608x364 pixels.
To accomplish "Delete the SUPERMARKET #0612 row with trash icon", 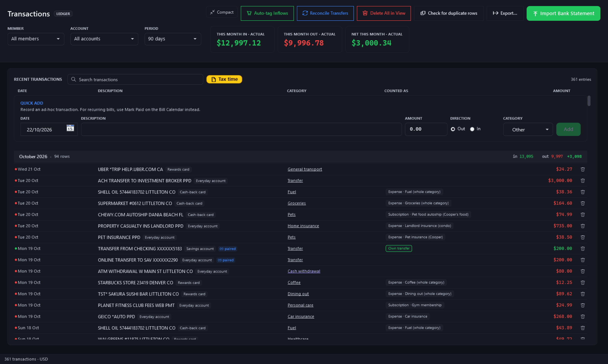I will coord(582,203).
